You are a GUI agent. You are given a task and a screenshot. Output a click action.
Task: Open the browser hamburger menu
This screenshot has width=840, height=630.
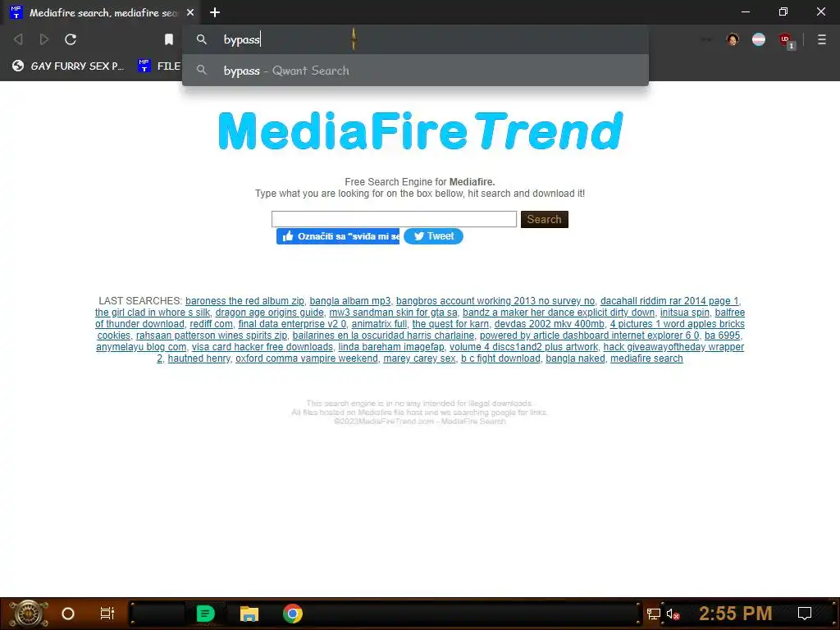pos(822,39)
